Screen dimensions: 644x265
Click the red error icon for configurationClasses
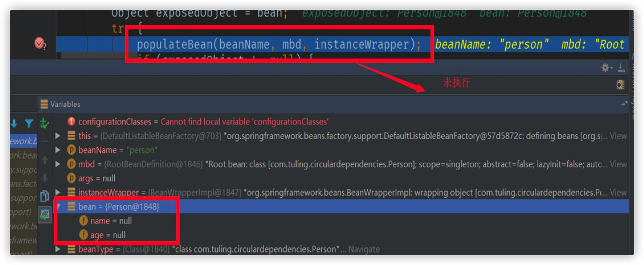71,121
